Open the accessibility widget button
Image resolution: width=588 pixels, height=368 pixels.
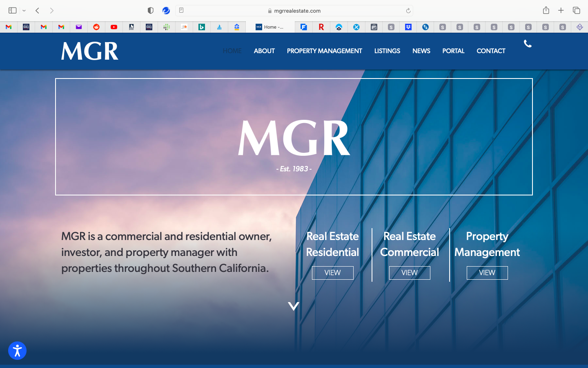[17, 351]
